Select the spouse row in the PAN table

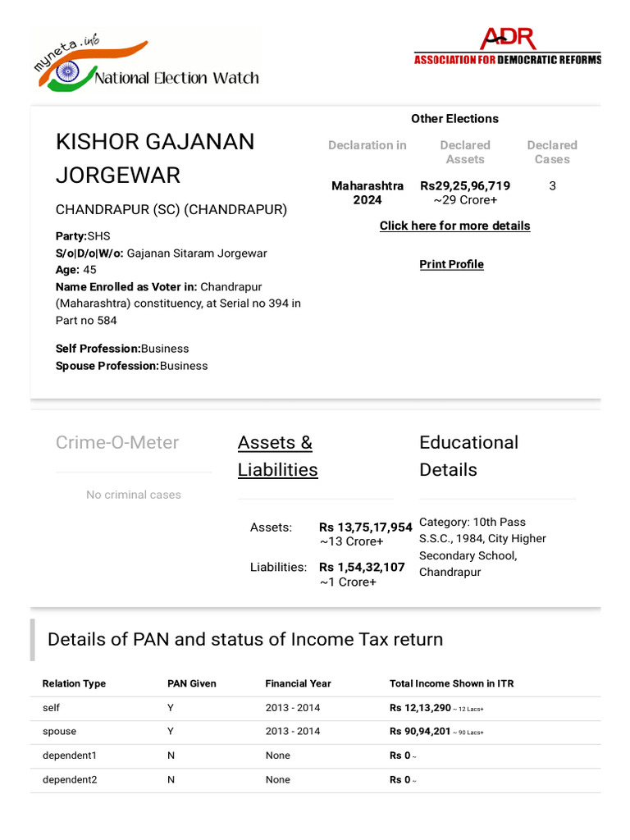pyautogui.click(x=316, y=732)
